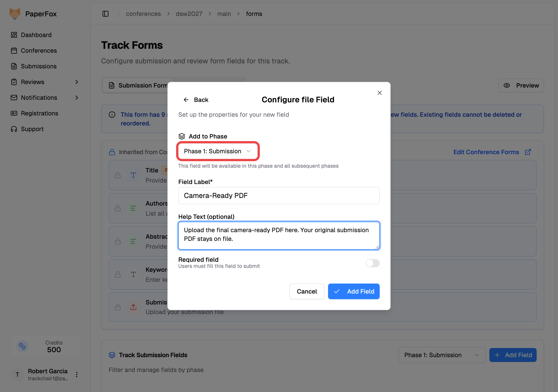558x392 pixels.
Task: Click the PaperFox fox logo
Action: [x=15, y=14]
